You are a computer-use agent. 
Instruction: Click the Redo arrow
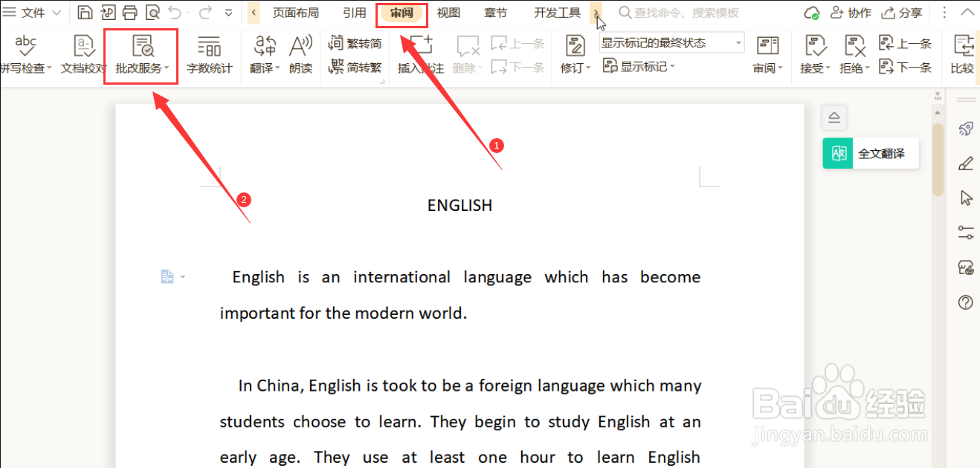(204, 13)
